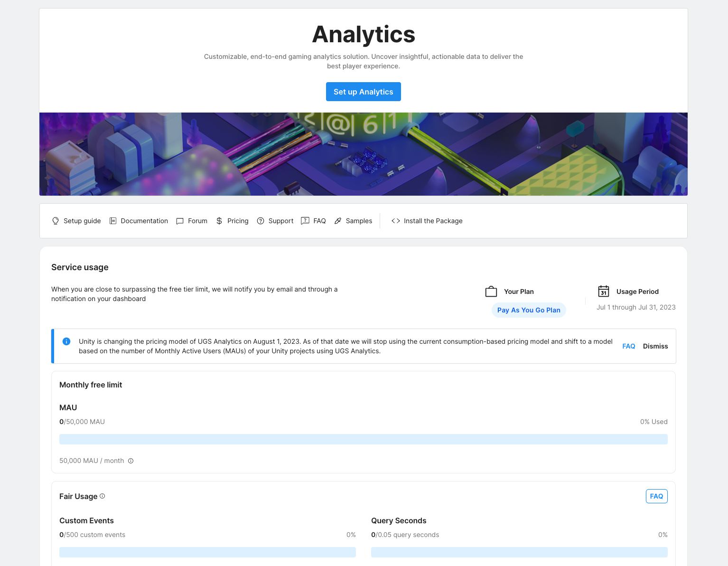The image size is (728, 566).
Task: Click the info icon next to Fair Usage
Action: coord(103,496)
